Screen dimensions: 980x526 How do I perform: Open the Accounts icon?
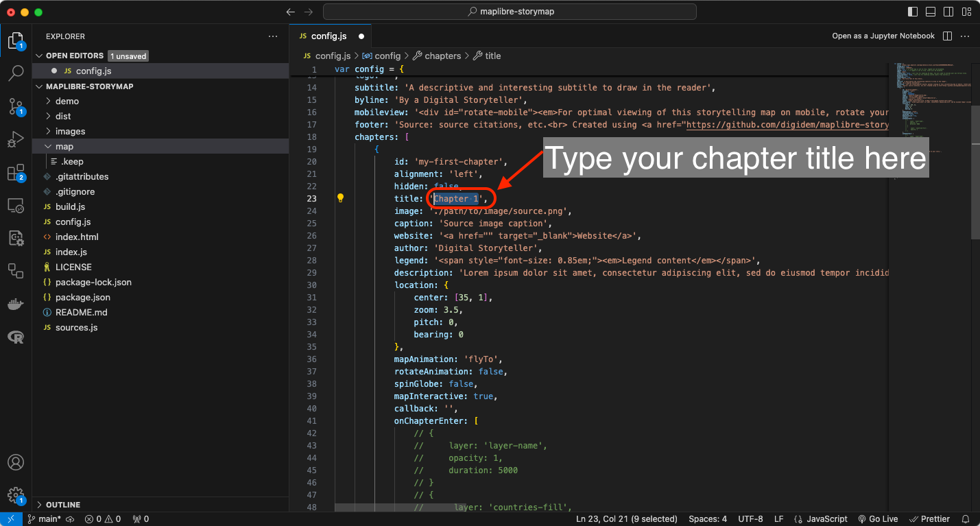point(16,462)
